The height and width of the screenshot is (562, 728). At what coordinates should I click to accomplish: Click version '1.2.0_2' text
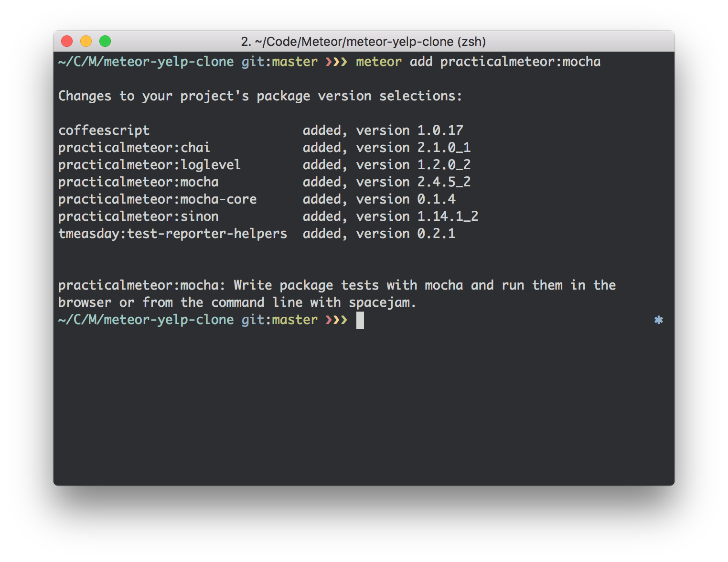pos(444,165)
